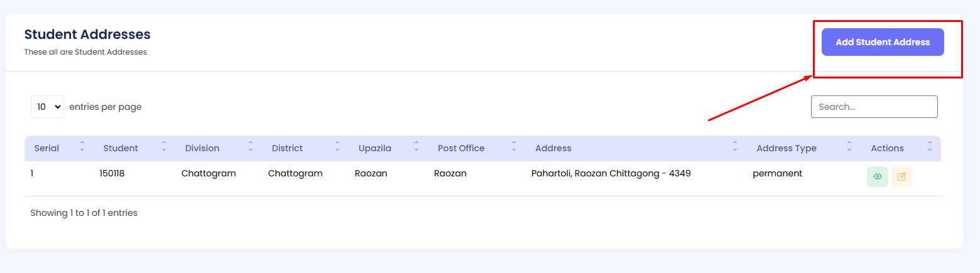
Task: Open the entries per page dropdown
Action: (47, 107)
